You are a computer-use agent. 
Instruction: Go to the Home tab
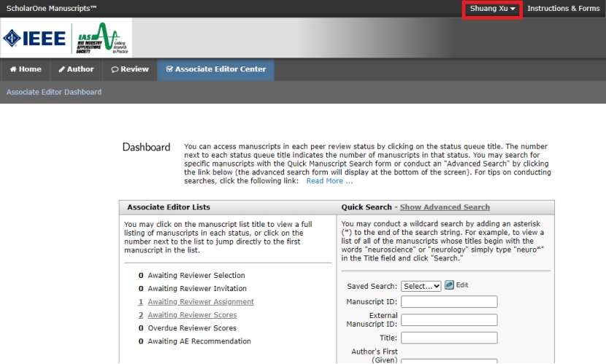26,69
